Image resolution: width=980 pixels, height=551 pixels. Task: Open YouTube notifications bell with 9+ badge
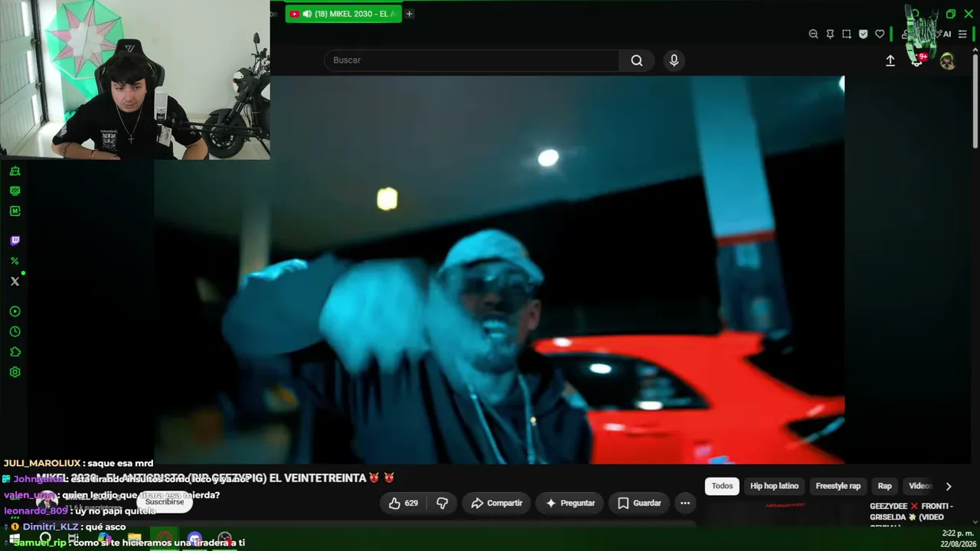coord(918,60)
